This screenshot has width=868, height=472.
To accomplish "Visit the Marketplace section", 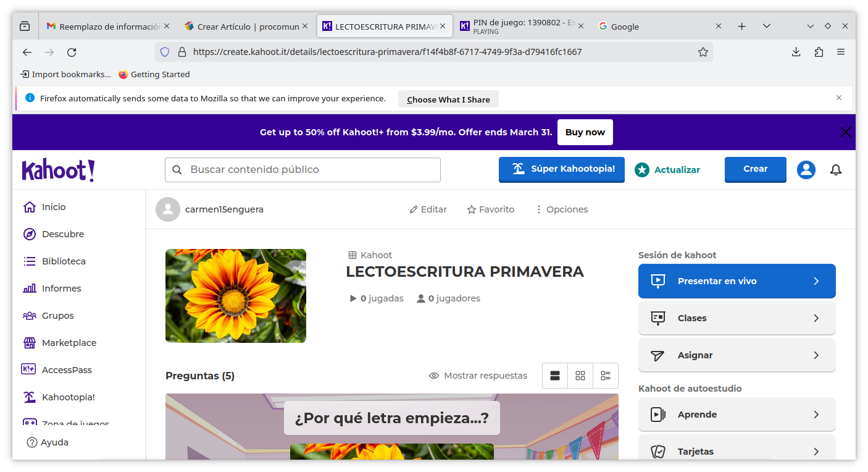I will click(x=29, y=342).
